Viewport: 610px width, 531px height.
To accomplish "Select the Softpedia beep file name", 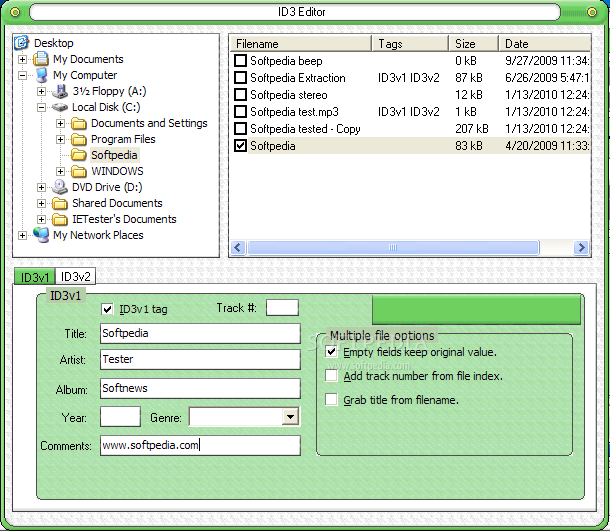I will pyautogui.click(x=286, y=61).
